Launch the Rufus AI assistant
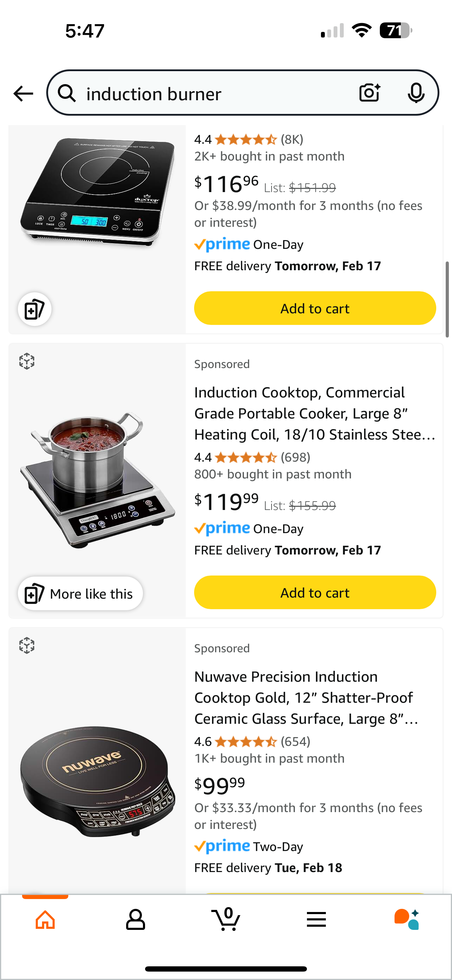 pos(406,920)
